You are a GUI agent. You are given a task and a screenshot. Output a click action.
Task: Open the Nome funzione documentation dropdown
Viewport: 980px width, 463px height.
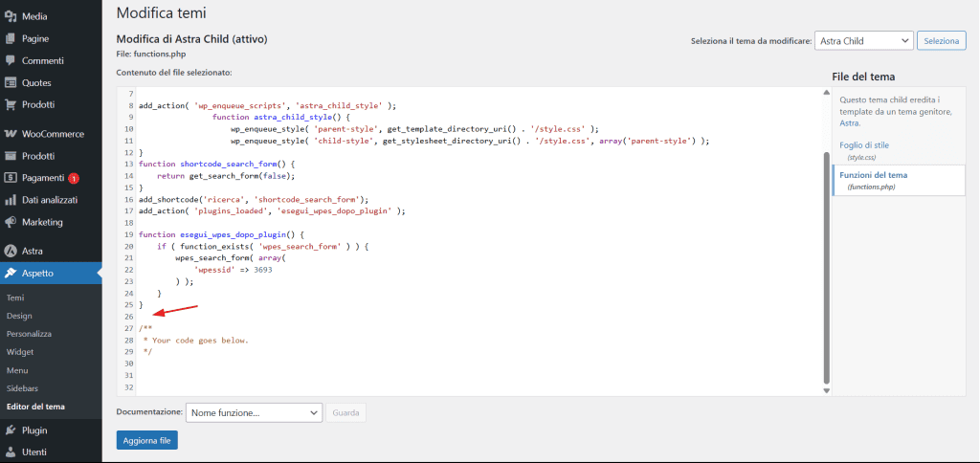[x=254, y=412]
